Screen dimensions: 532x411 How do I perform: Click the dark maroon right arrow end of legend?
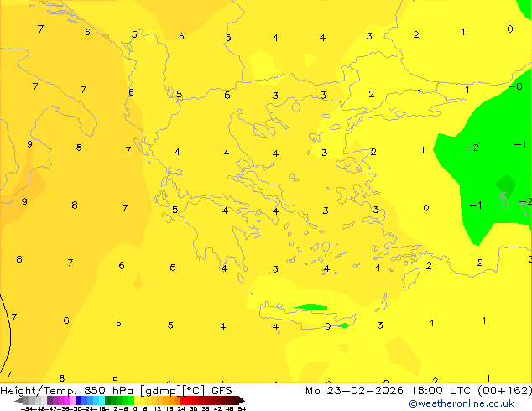tap(242, 400)
